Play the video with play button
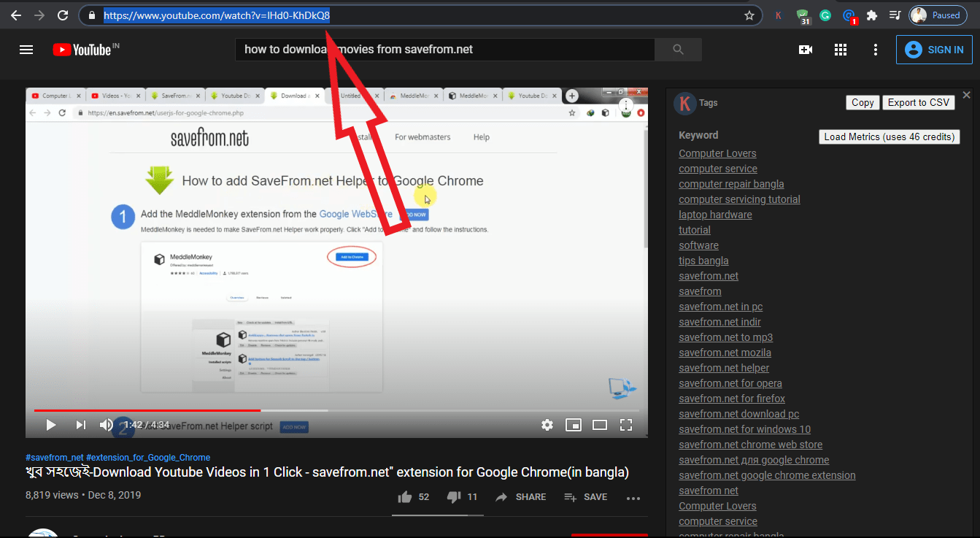The width and height of the screenshot is (980, 538). coord(50,425)
